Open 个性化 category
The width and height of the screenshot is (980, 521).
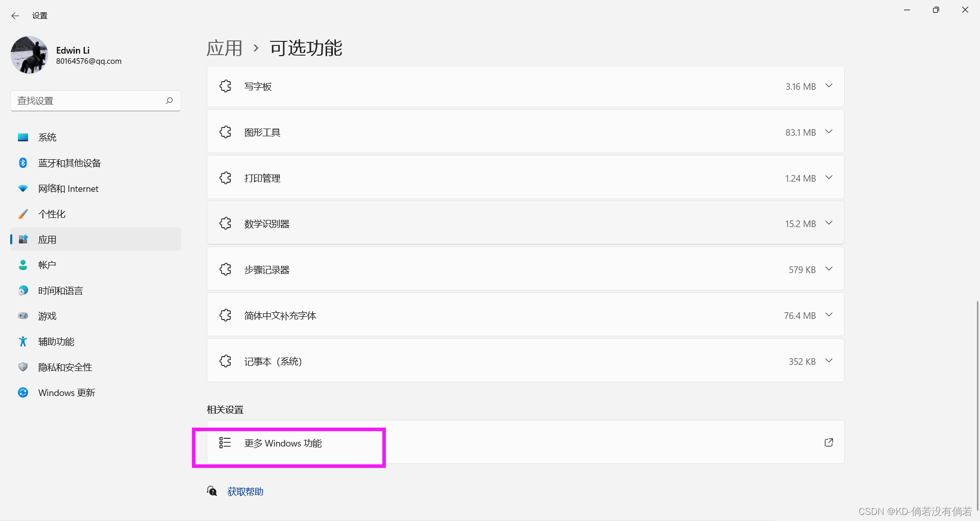[x=95, y=214]
